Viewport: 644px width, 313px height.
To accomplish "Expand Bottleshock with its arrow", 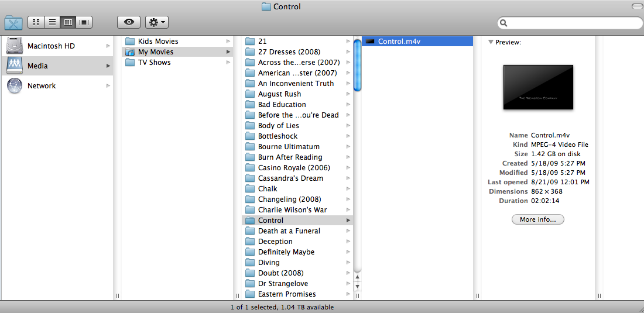I will click(x=348, y=136).
